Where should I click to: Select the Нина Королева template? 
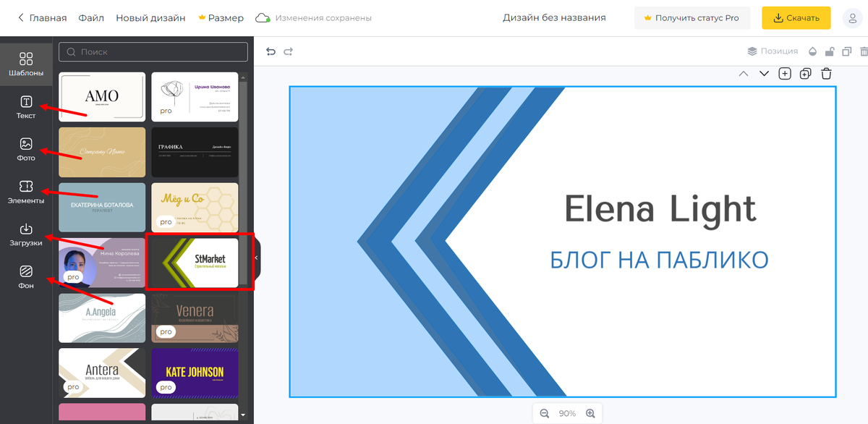pos(102,263)
